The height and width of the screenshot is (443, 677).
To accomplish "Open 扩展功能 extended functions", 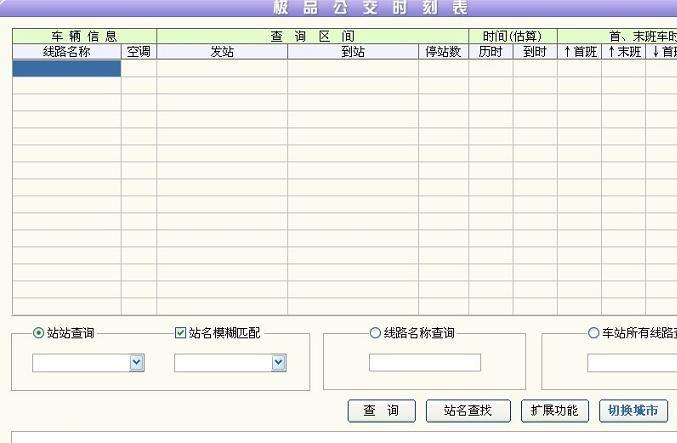I will pyautogui.click(x=554, y=411).
